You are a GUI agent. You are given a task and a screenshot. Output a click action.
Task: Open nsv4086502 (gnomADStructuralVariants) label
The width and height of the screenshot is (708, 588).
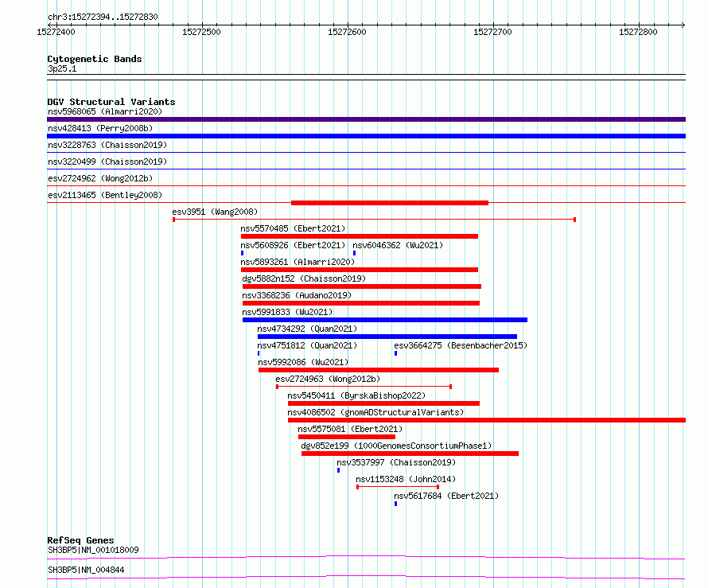point(375,412)
